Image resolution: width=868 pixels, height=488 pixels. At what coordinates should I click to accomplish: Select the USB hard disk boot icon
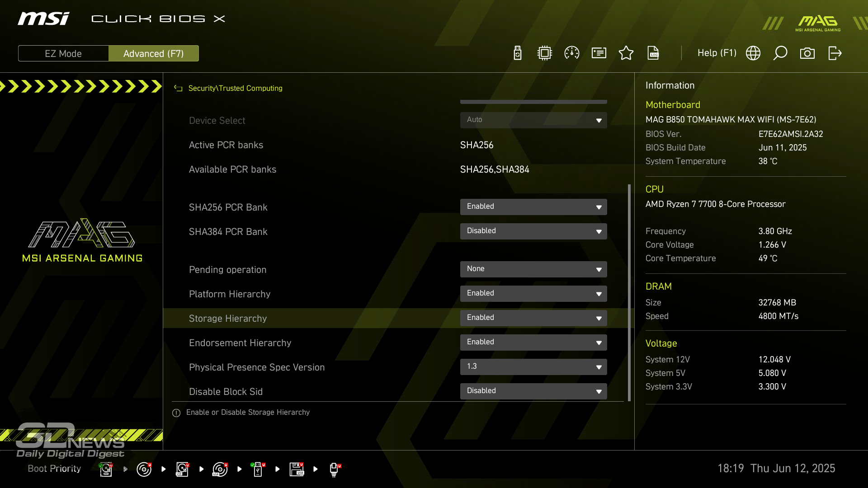point(182,469)
